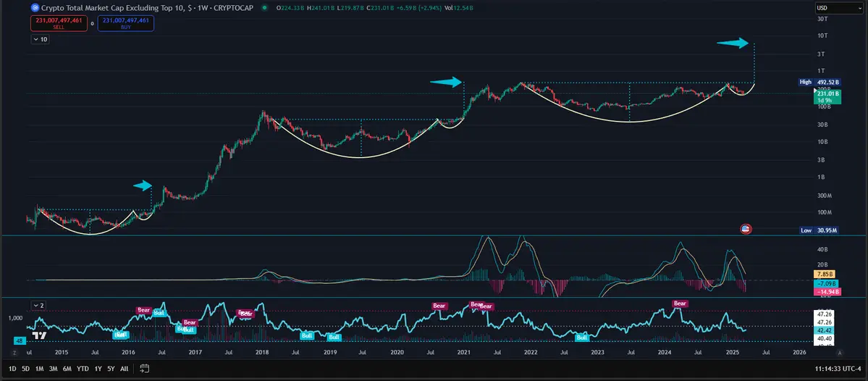Click the Bull label near 2023
Image resolution: width=868 pixels, height=381 pixels.
pos(582,338)
